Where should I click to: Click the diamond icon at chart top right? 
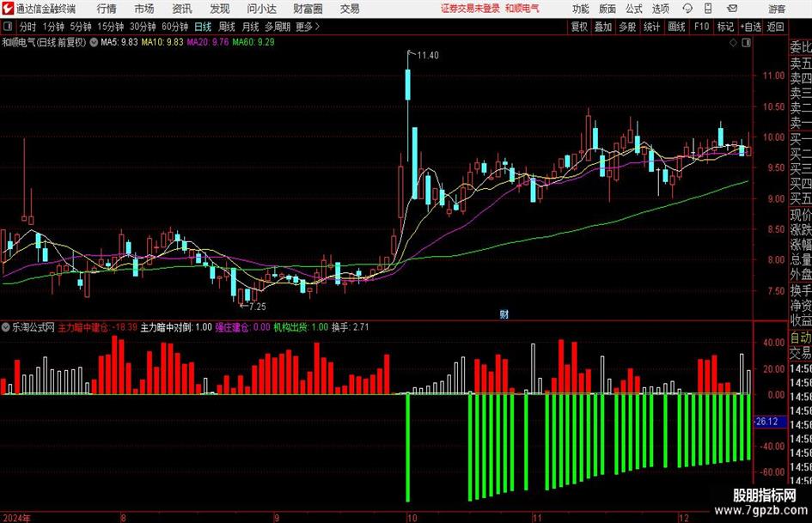point(733,43)
